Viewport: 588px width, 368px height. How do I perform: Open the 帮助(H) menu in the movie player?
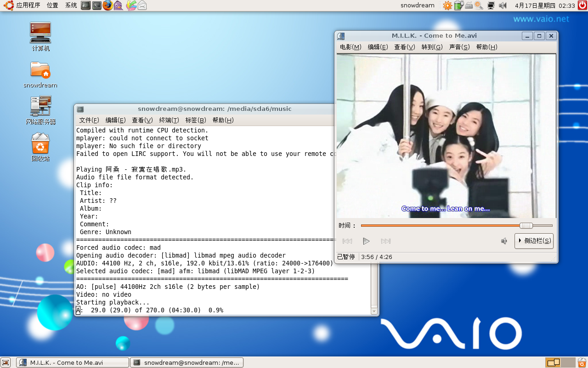tap(486, 47)
